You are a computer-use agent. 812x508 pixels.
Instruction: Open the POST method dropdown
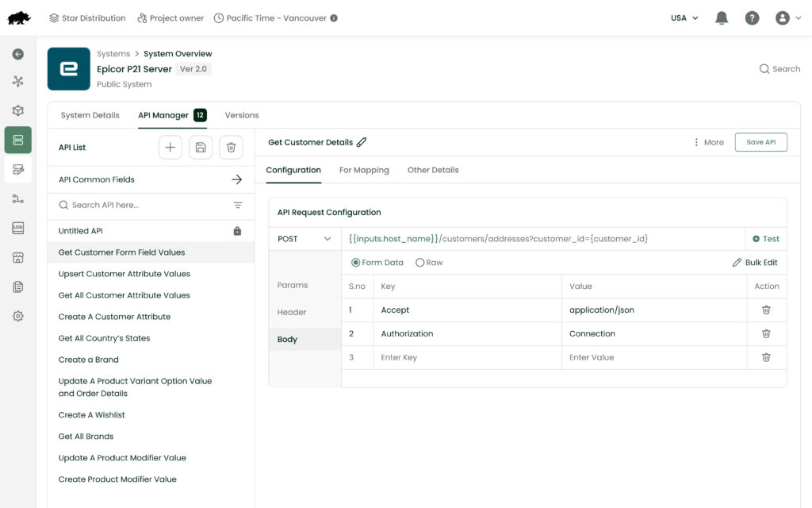tap(304, 239)
